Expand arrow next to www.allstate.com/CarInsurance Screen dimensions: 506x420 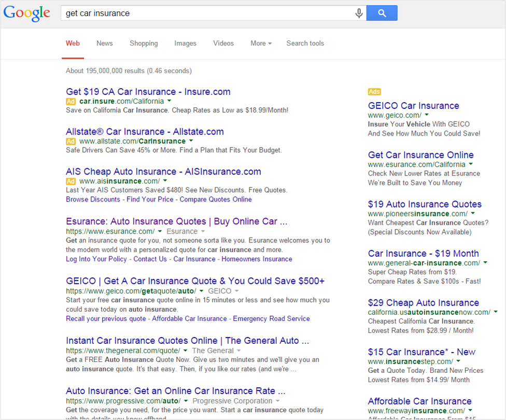[x=191, y=141]
